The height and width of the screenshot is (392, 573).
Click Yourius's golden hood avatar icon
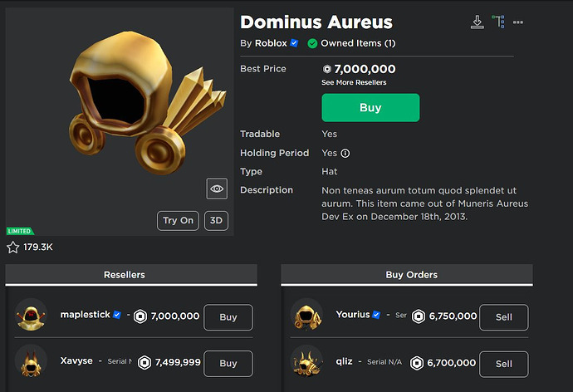pyautogui.click(x=306, y=316)
